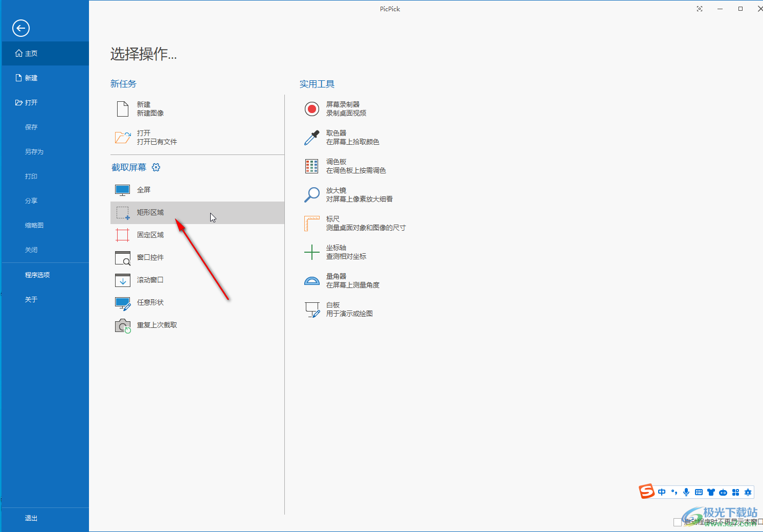
Task: Click 在屏幕上测量角度 text
Action: click(x=353, y=285)
